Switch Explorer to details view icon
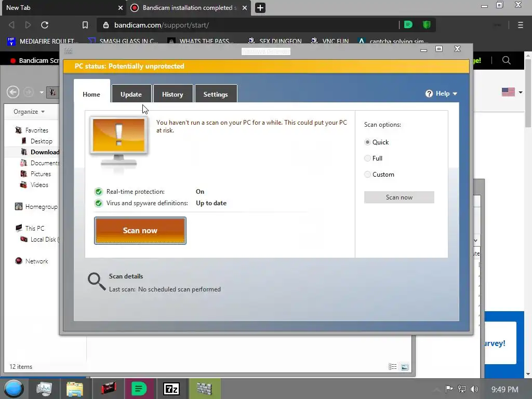The image size is (532, 399). 393,367
